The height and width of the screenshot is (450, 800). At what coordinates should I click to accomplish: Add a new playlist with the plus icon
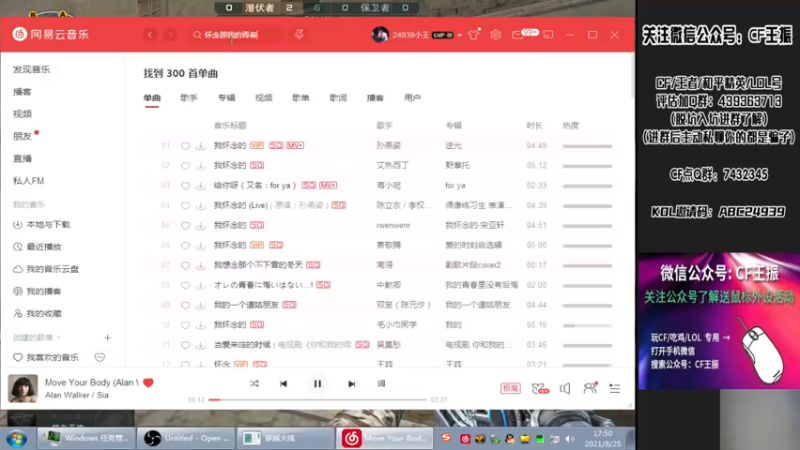pos(108,338)
